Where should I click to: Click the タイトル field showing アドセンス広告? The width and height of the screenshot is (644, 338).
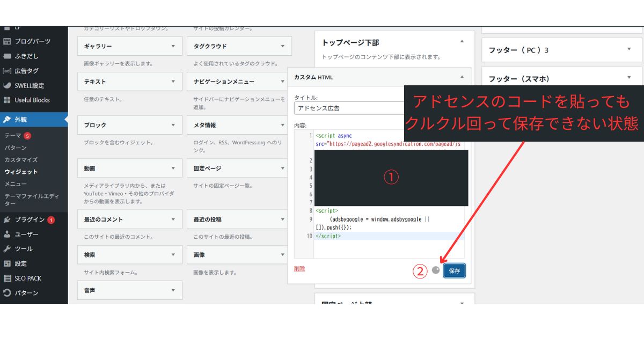tap(349, 108)
